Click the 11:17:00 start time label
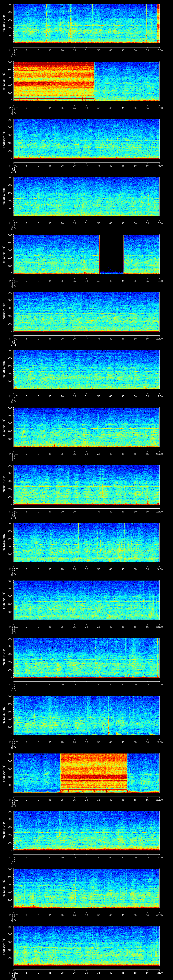The height and width of the screenshot is (980, 173). pyautogui.click(x=13, y=223)
